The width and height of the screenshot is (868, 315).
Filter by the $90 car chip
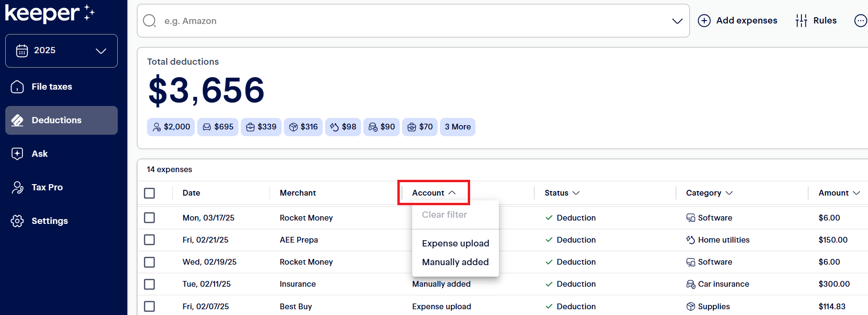pos(382,127)
